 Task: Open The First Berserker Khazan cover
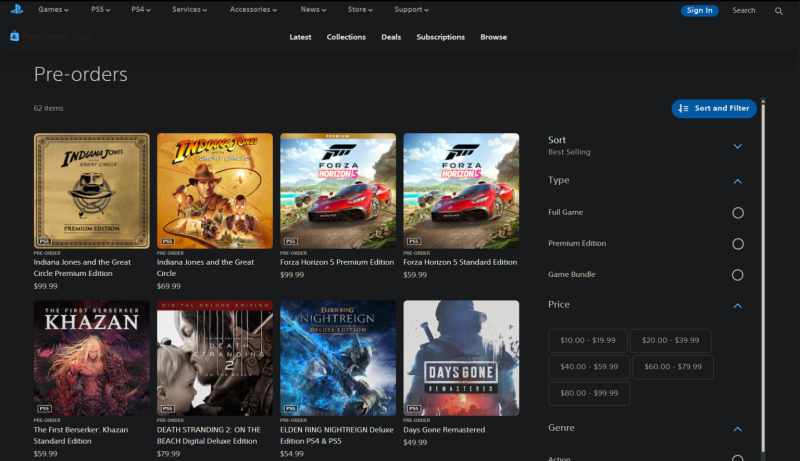[x=92, y=358]
